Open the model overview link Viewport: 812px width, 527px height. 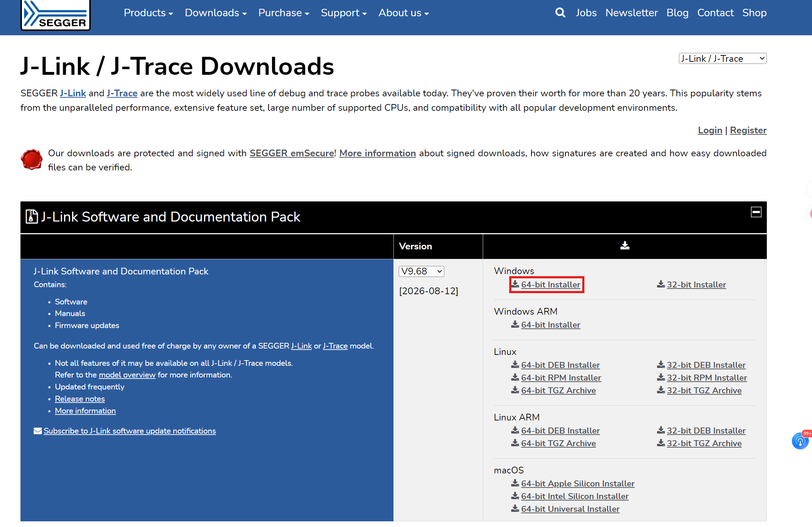click(x=127, y=375)
